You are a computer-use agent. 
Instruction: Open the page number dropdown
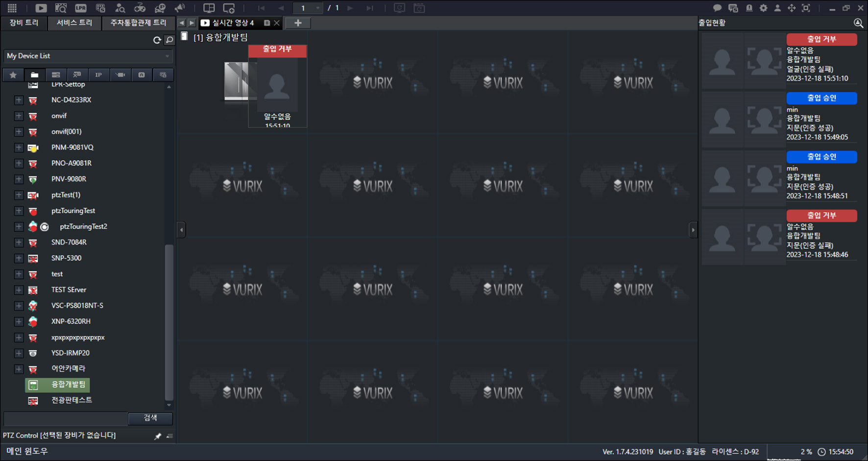tap(318, 8)
